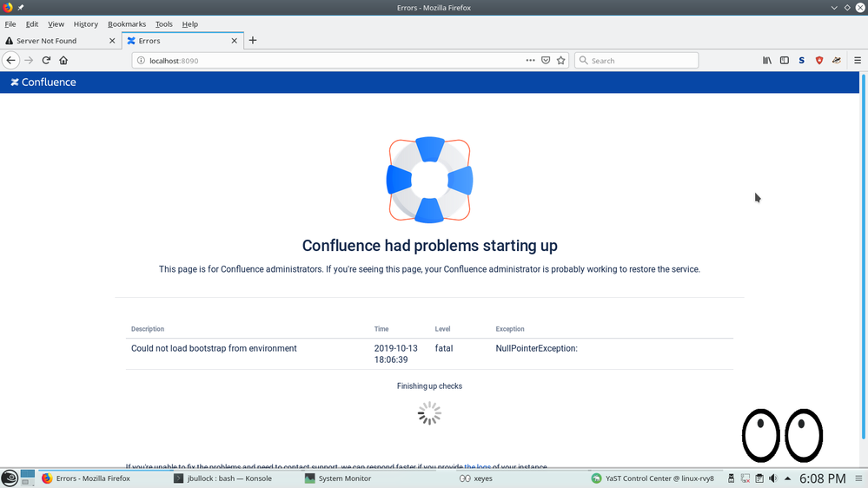Open the virtual desktop pager
868x488 pixels.
(x=28, y=478)
